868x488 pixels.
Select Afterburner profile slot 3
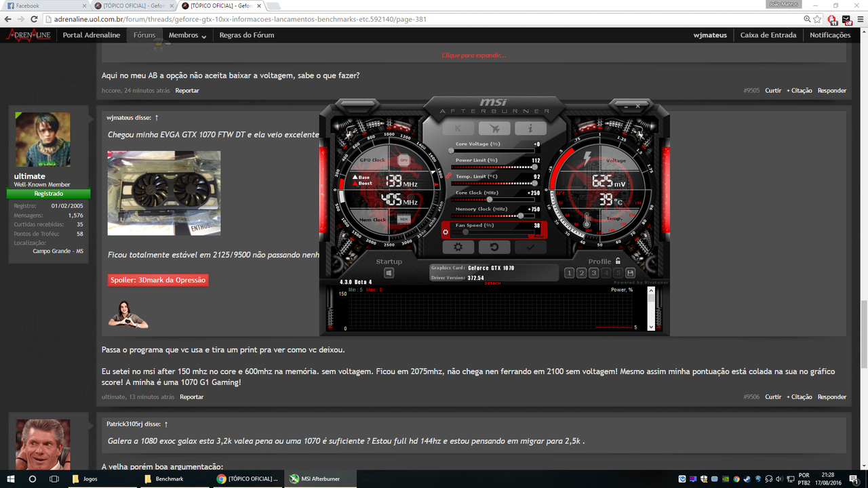[593, 272]
